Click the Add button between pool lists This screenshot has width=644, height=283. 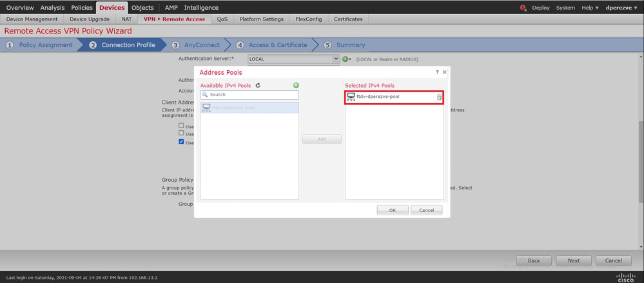[x=322, y=139]
